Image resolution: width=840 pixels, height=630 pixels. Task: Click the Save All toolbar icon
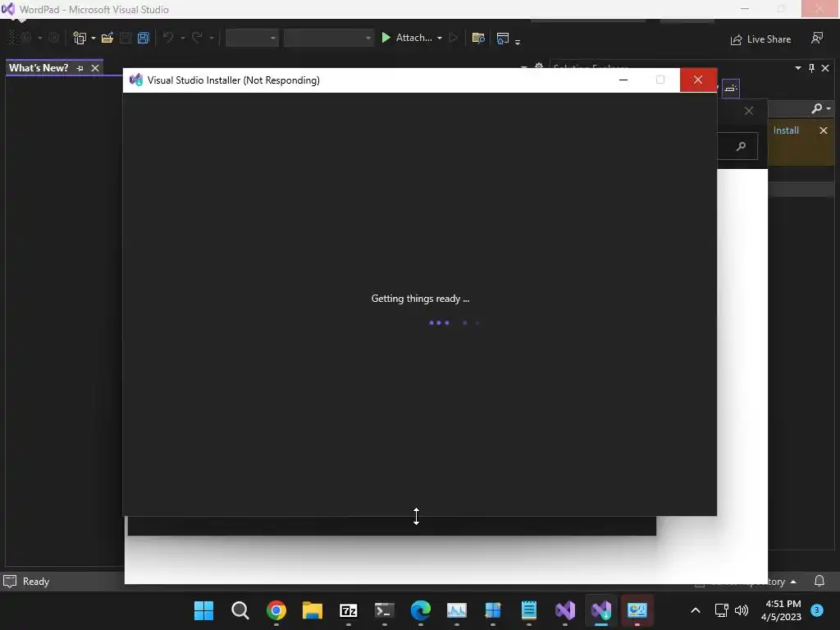tap(143, 38)
